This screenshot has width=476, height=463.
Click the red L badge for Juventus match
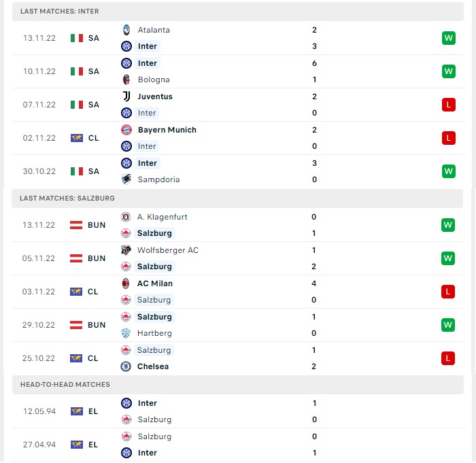[449, 105]
